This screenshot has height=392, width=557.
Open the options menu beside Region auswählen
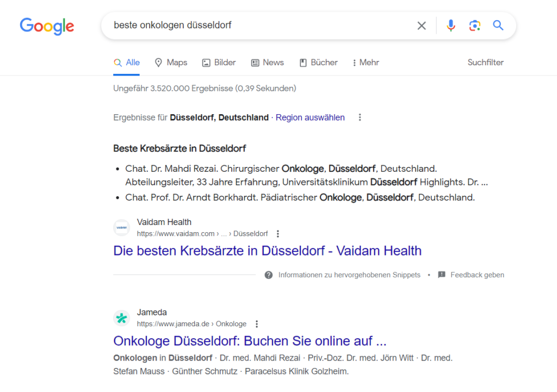[360, 117]
